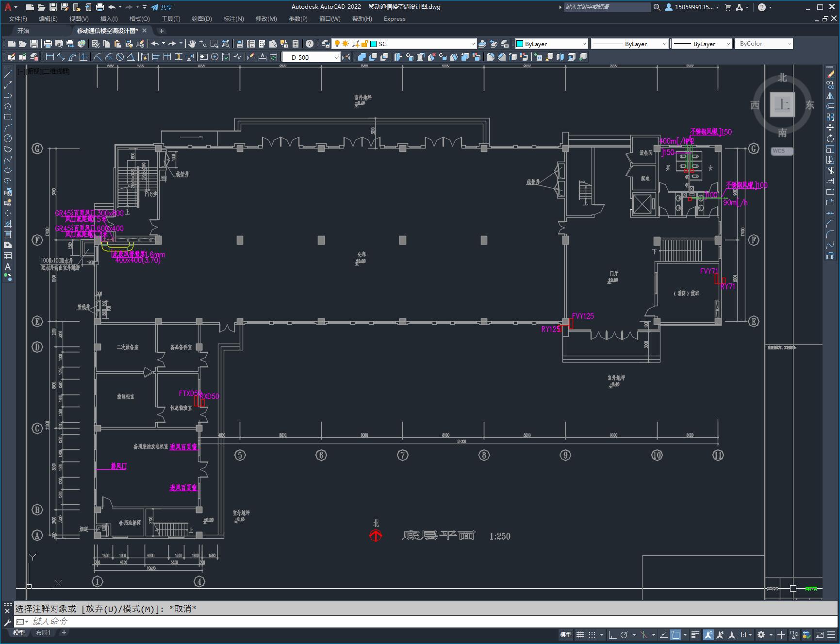
Task: Click the Plot printer icon in the standard toolbar
Action: coord(48,44)
